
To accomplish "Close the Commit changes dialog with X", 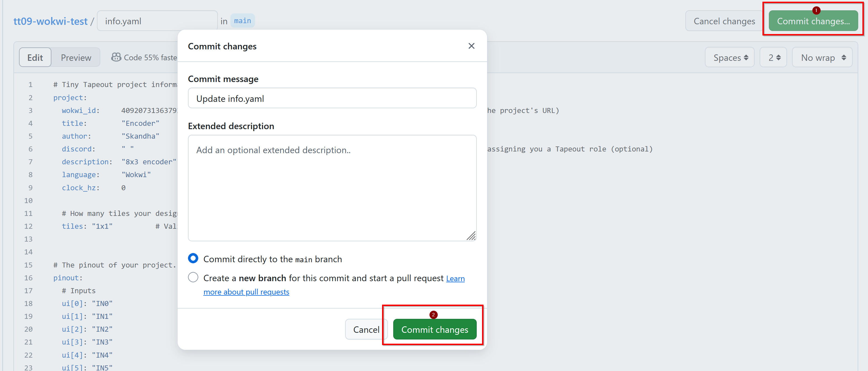I will [471, 46].
